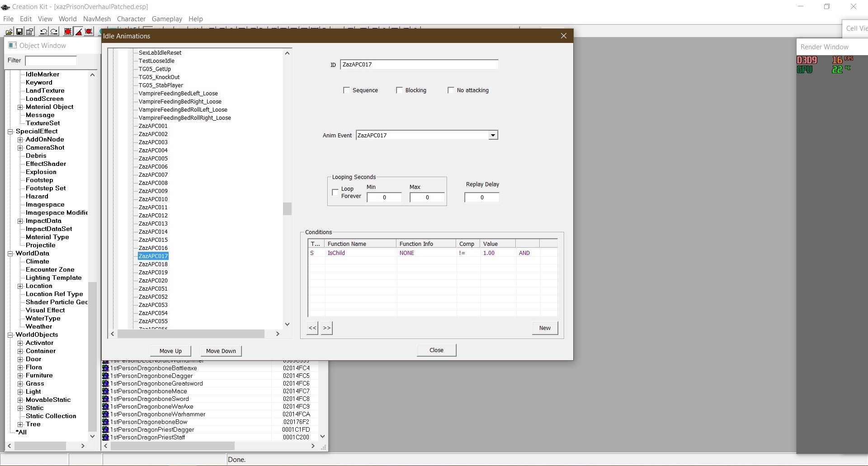Click the Move Down button
The height and width of the screenshot is (466, 868).
pyautogui.click(x=221, y=351)
